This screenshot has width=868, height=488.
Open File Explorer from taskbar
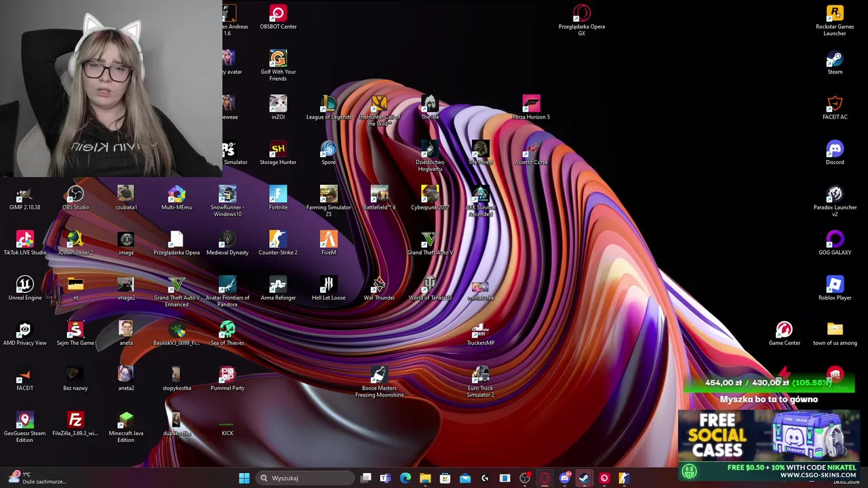tap(425, 478)
